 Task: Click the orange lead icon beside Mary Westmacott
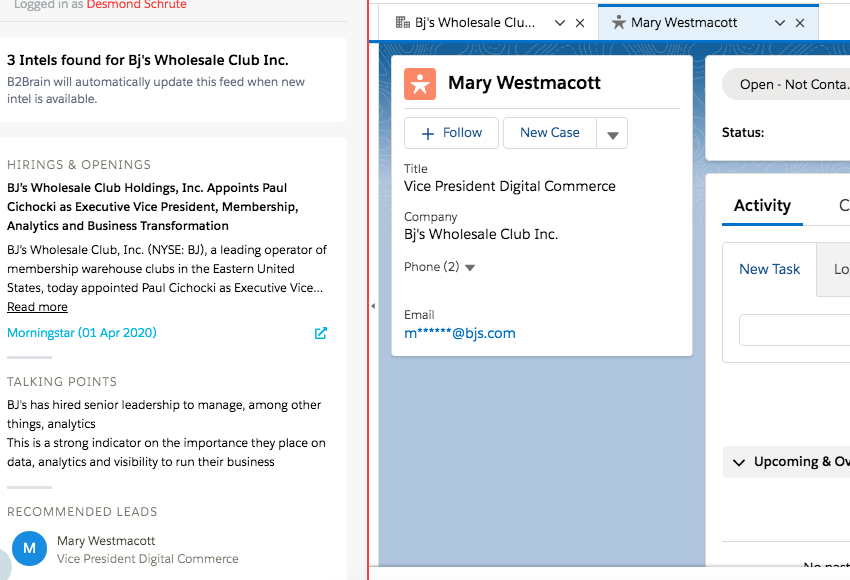tap(420, 84)
